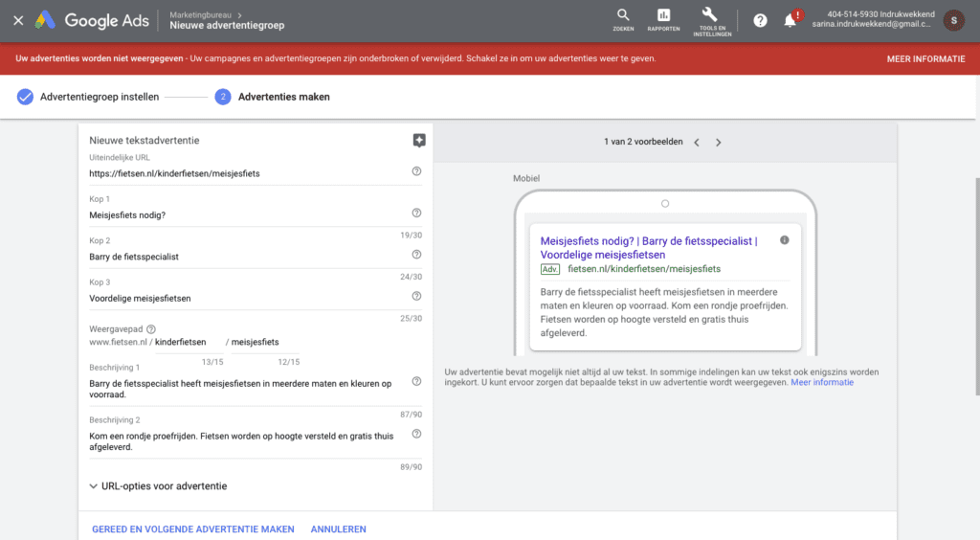The height and width of the screenshot is (540, 980).
Task: Open Meer informatie in the red banner
Action: [x=925, y=58]
